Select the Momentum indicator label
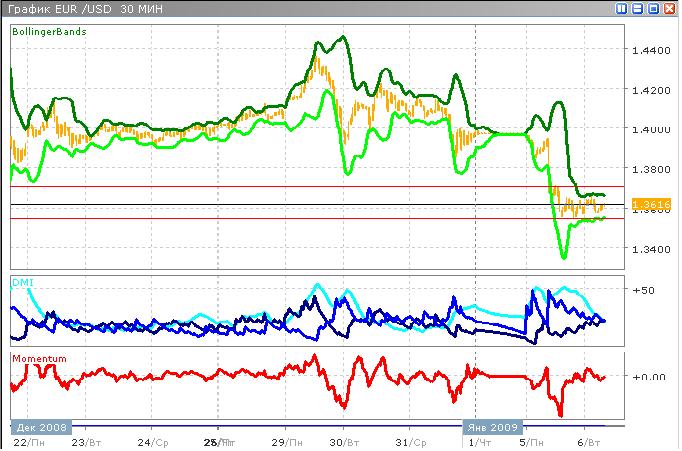This screenshot has height=451, width=682. click(39, 358)
